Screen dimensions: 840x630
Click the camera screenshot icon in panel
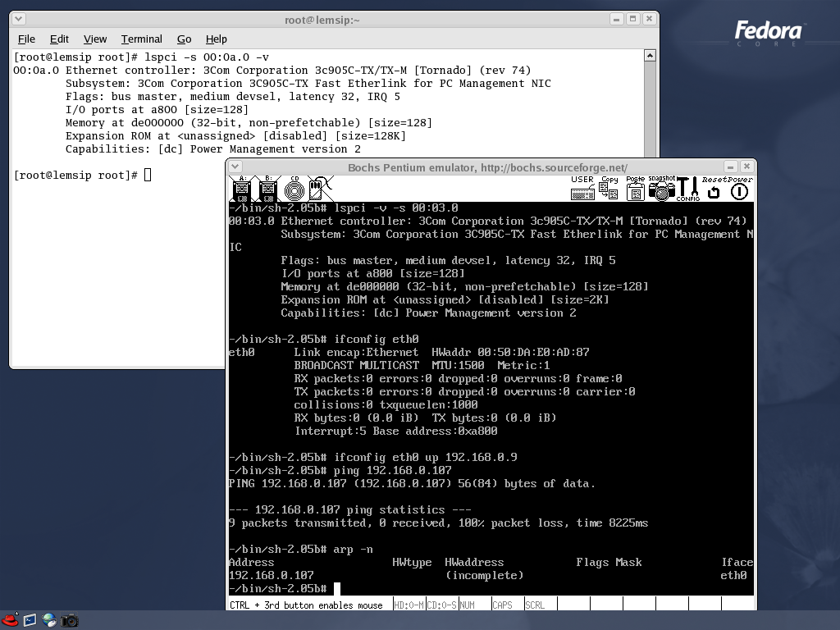coord(69,620)
